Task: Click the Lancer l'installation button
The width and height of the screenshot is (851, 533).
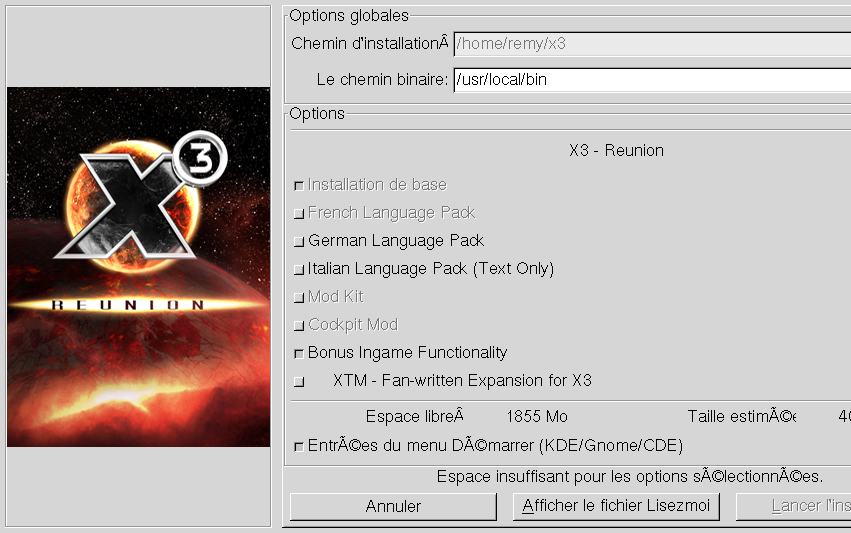Action: (x=793, y=506)
